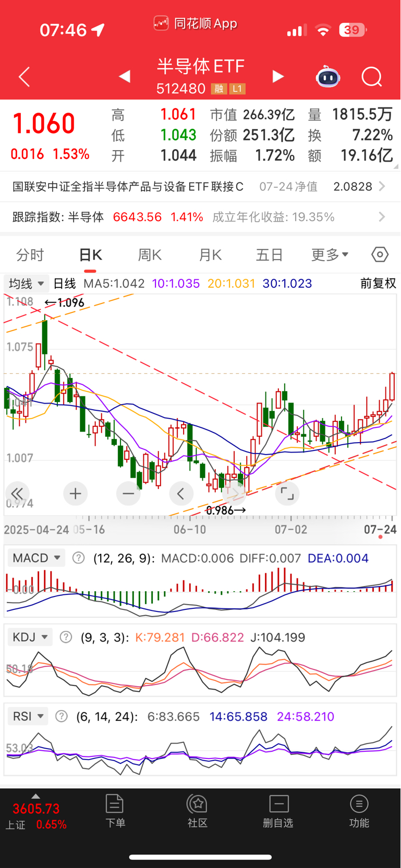
Task: Tap the 07-24 date marker
Action: [x=380, y=530]
